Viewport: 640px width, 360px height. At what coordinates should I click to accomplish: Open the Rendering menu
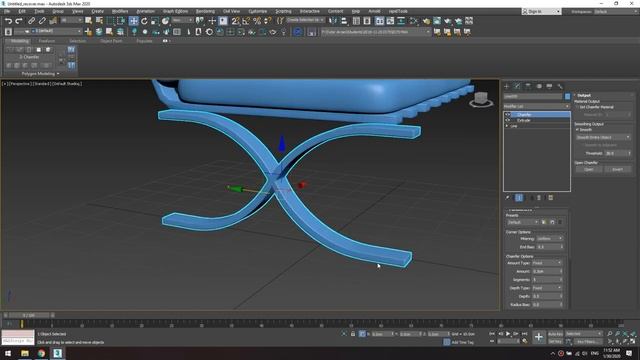(205, 11)
